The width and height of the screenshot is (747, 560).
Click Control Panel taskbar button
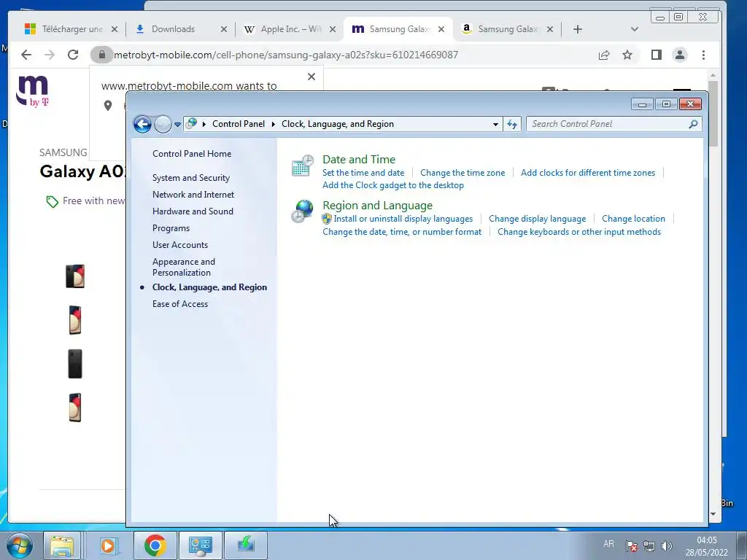200,545
